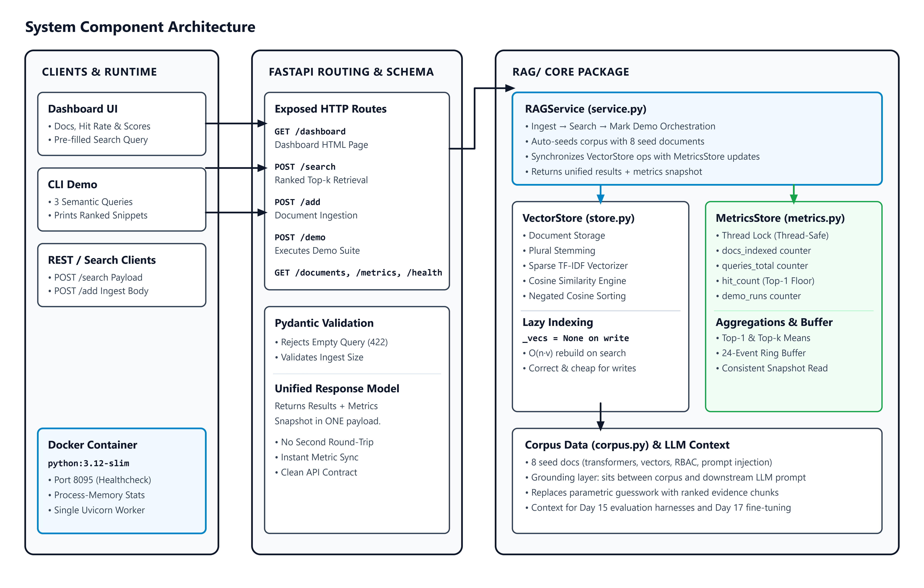Select 'Executes Demo Suite' description
924x588 pixels.
coord(317,251)
